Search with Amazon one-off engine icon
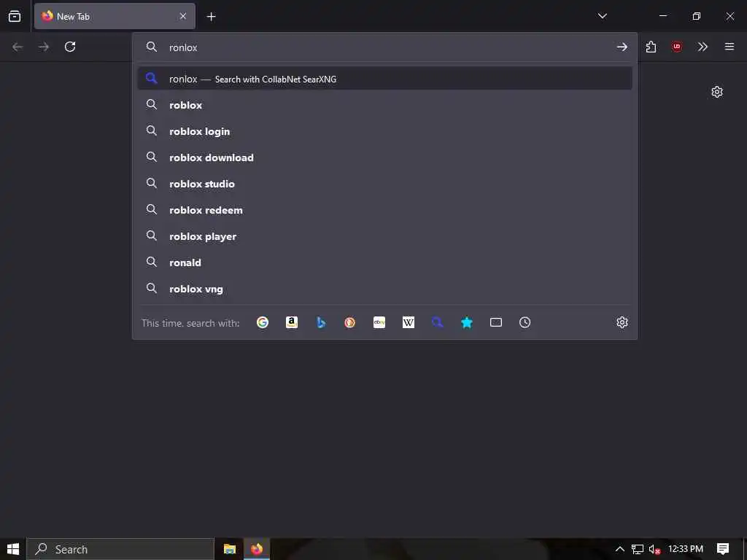Screen dimensions: 747x560 [292, 322]
